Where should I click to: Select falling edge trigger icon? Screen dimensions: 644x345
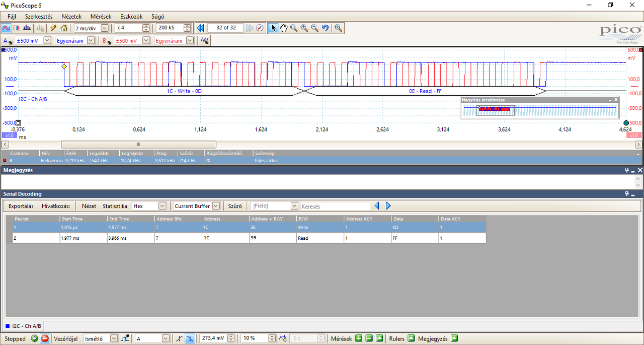point(190,338)
